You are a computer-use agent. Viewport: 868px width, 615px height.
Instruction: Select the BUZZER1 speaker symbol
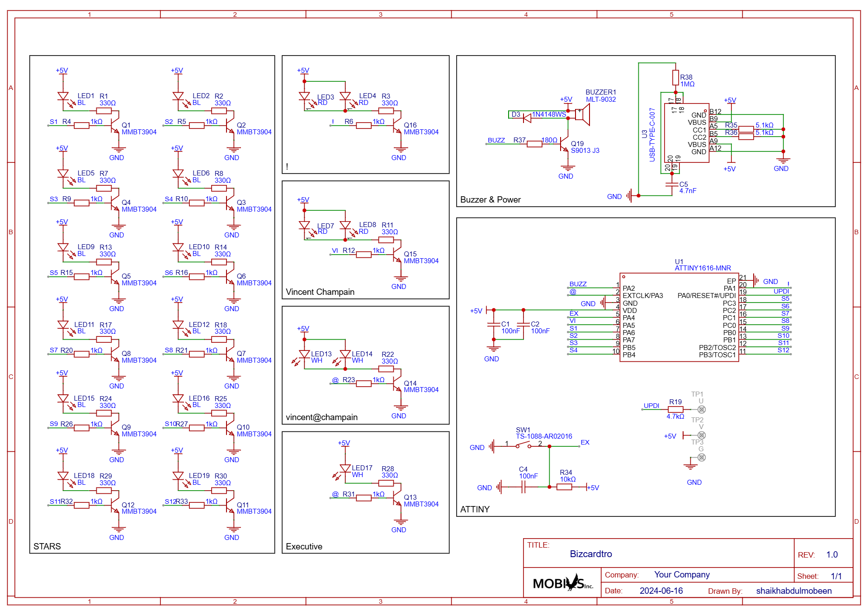tap(582, 114)
